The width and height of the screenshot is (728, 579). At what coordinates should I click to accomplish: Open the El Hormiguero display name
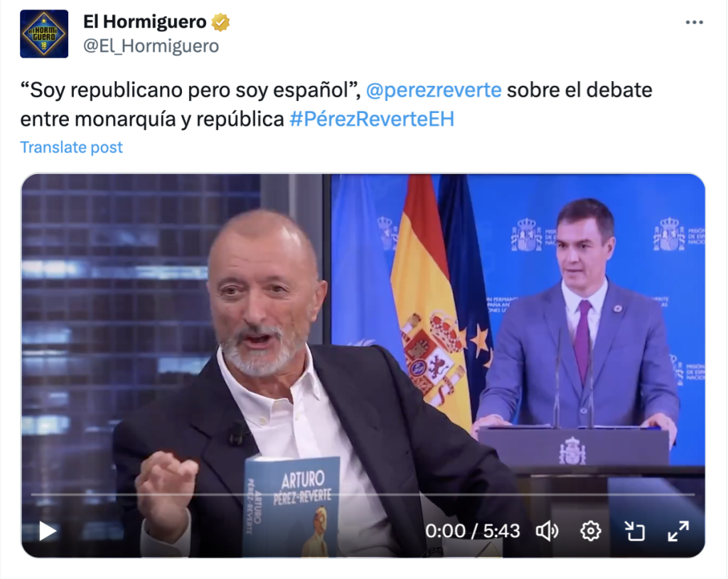tap(145, 22)
